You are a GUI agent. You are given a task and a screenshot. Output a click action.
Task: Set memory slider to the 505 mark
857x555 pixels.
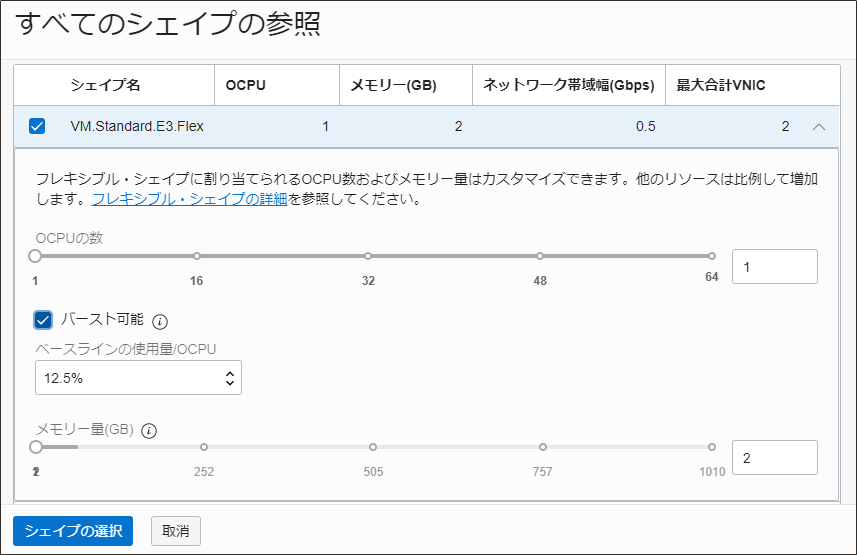coord(373,447)
